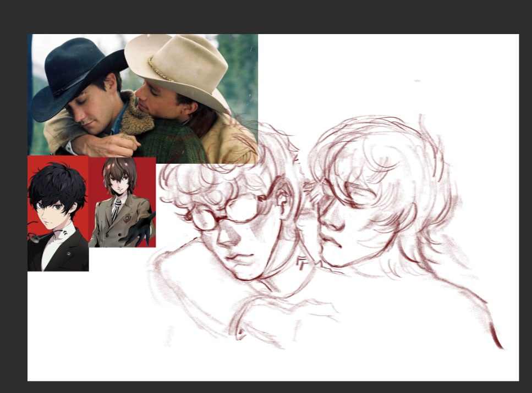Select the brown-haired anime character in tan uniform
Screen dimensions: 532x393
(122, 202)
